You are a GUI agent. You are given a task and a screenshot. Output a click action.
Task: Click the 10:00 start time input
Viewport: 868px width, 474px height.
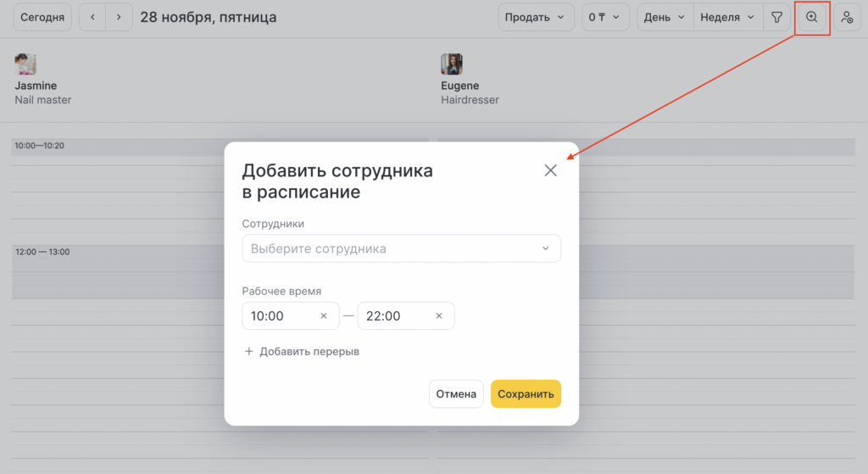pos(280,316)
